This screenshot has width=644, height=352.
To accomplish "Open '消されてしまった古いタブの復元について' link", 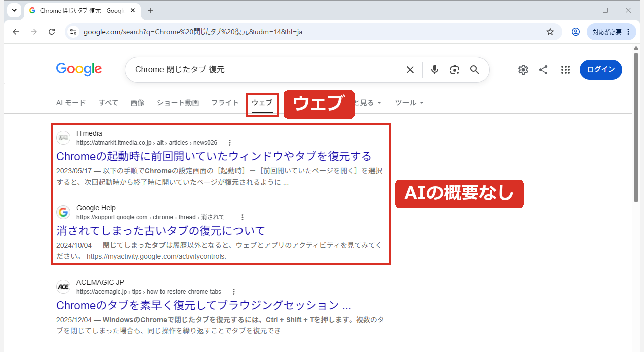I will point(160,230).
